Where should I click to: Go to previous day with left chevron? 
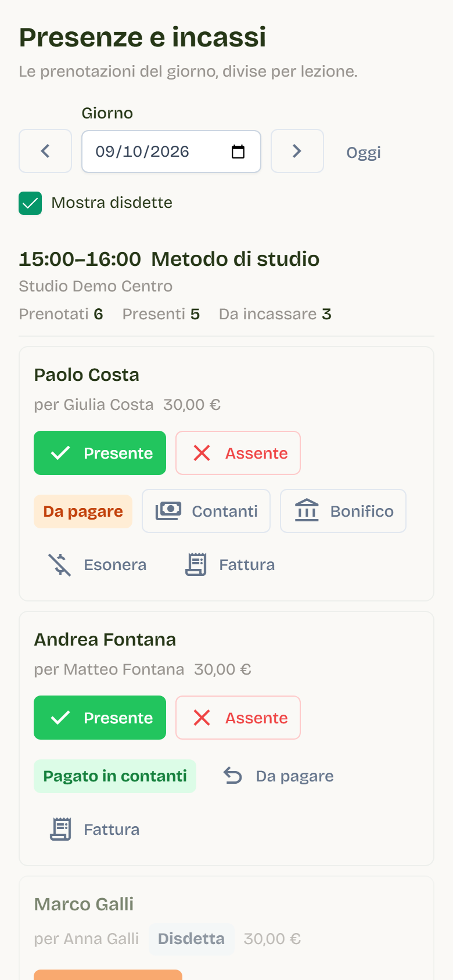pyautogui.click(x=45, y=151)
